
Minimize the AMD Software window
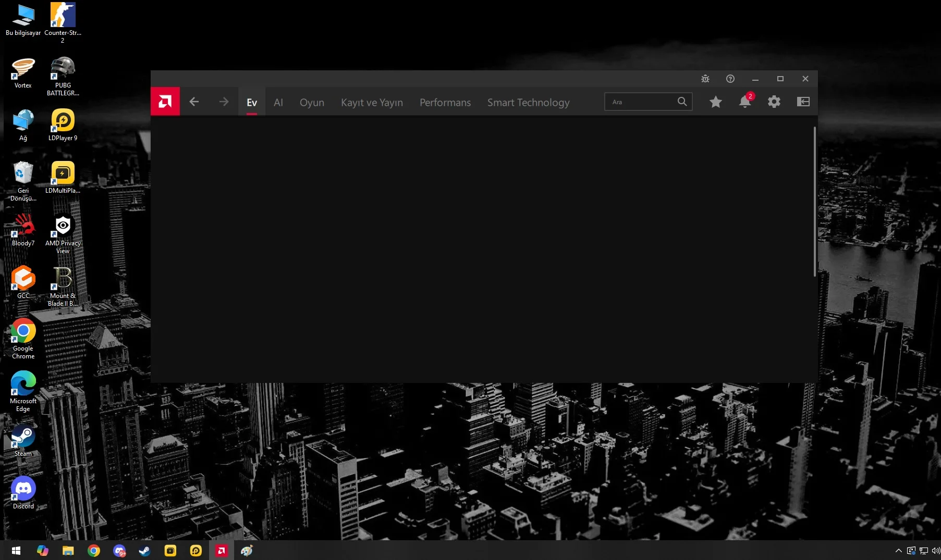tap(755, 79)
